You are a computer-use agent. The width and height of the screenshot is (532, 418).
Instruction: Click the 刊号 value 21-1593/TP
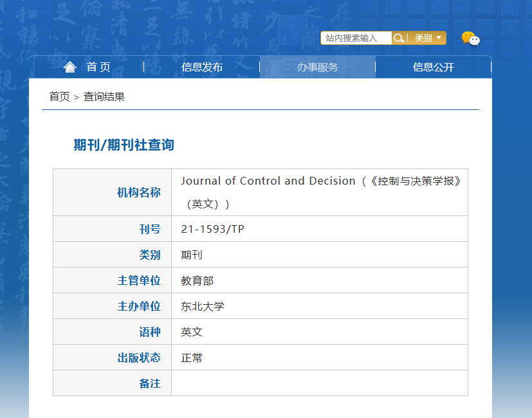(x=212, y=229)
